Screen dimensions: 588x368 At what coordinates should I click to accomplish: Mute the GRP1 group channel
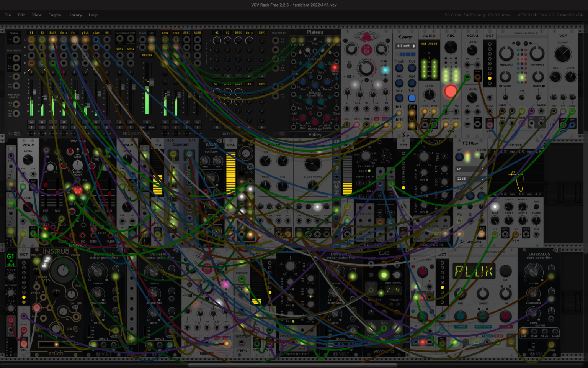[x=120, y=122]
